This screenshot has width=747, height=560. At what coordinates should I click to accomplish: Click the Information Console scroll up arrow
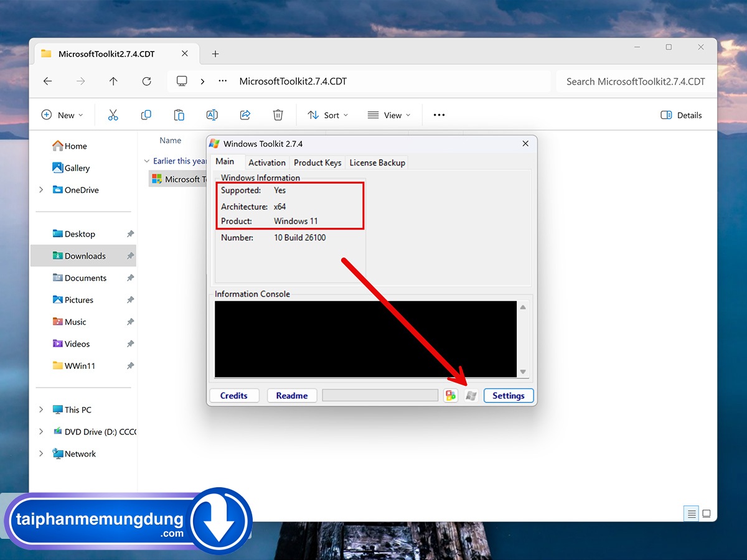point(523,307)
